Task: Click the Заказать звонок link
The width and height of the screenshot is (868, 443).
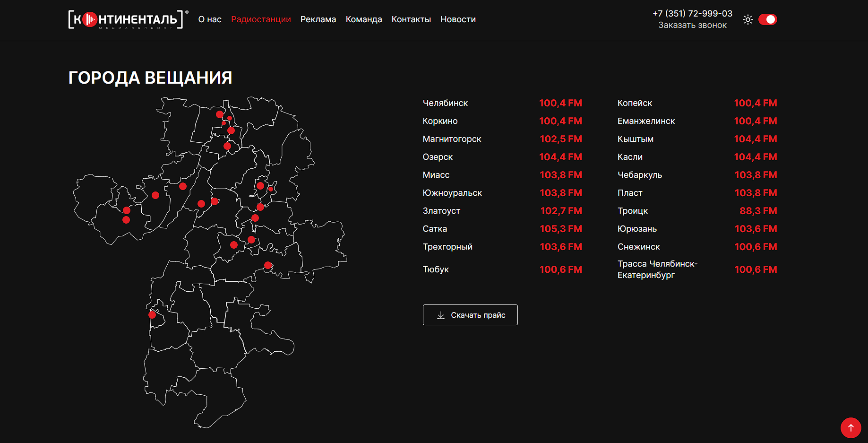Action: coord(692,25)
